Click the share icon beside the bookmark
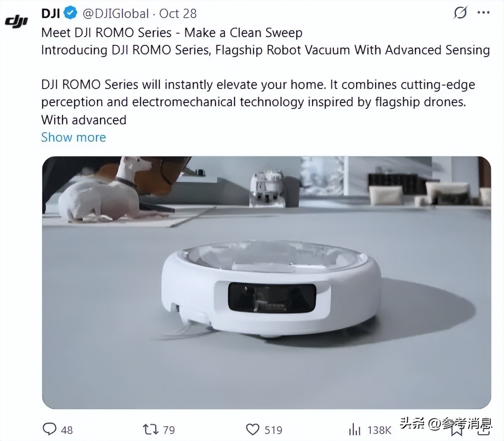The height and width of the screenshot is (441, 504). (x=484, y=430)
